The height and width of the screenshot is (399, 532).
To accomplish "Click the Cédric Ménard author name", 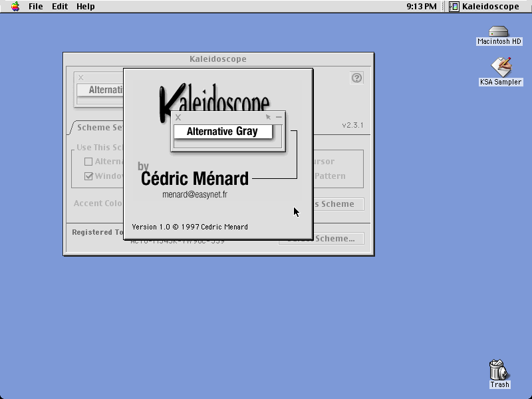I will pos(195,178).
